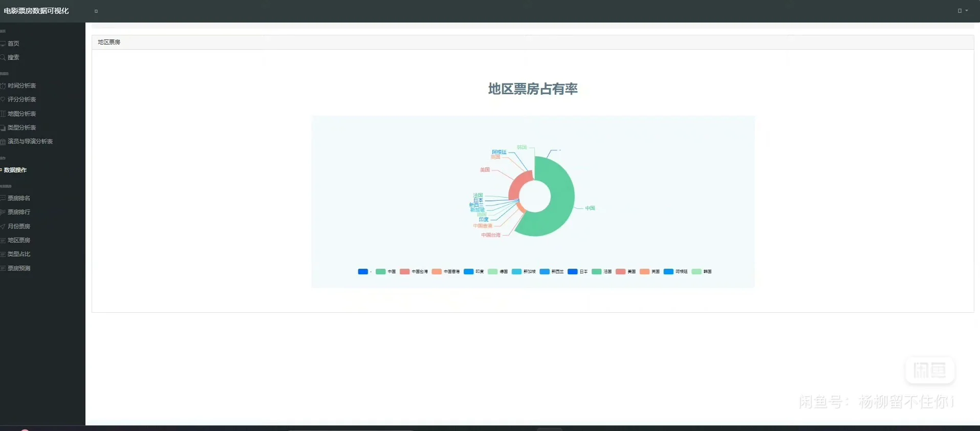The height and width of the screenshot is (431, 980).
Task: Go to 票房排行 page
Action: [19, 212]
